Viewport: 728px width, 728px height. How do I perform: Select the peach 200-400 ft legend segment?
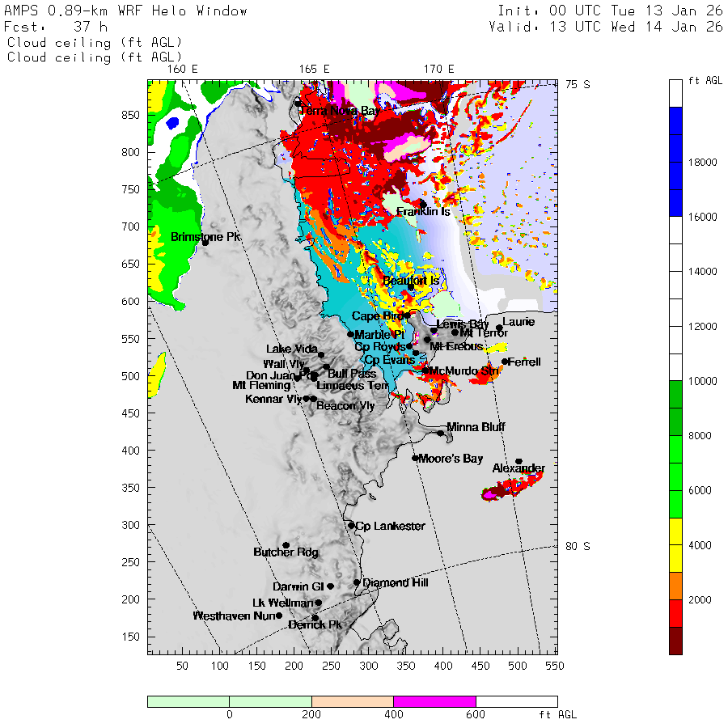[352, 701]
